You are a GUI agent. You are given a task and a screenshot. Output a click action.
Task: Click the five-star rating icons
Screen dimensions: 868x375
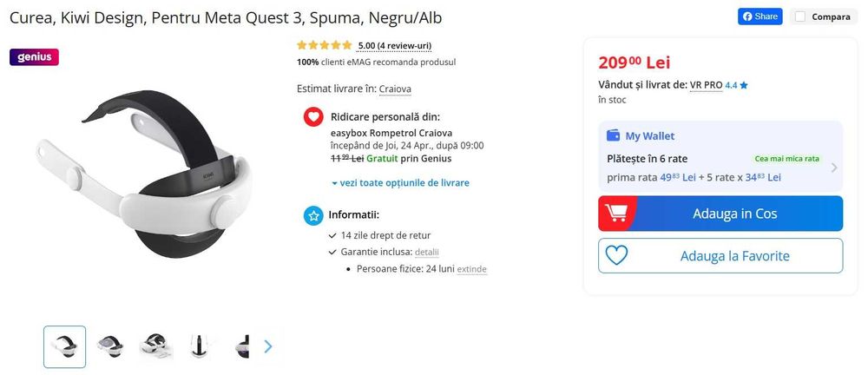(x=324, y=45)
